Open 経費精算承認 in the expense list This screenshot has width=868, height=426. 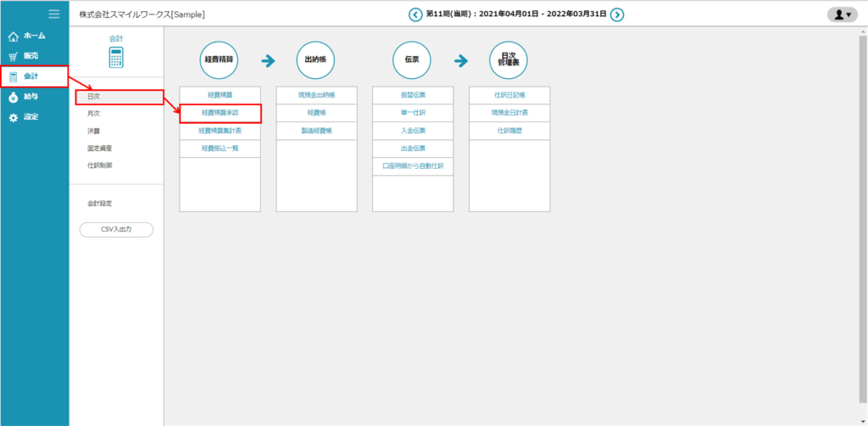point(220,113)
